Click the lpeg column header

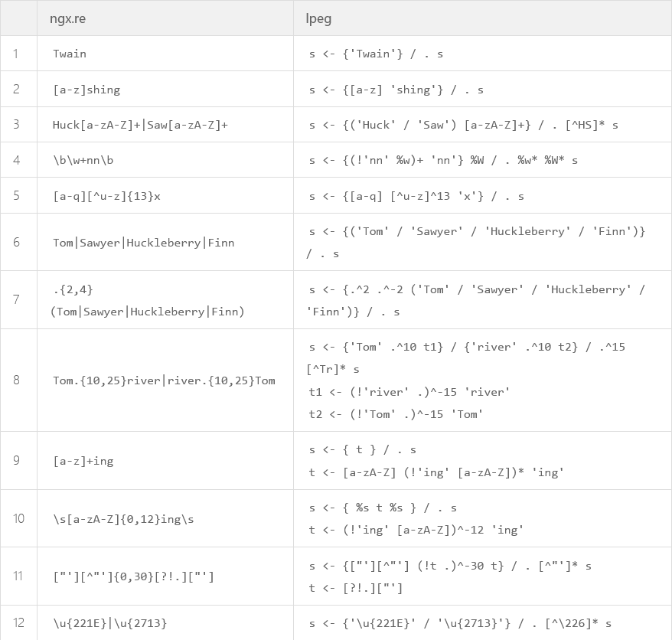[x=482, y=18]
